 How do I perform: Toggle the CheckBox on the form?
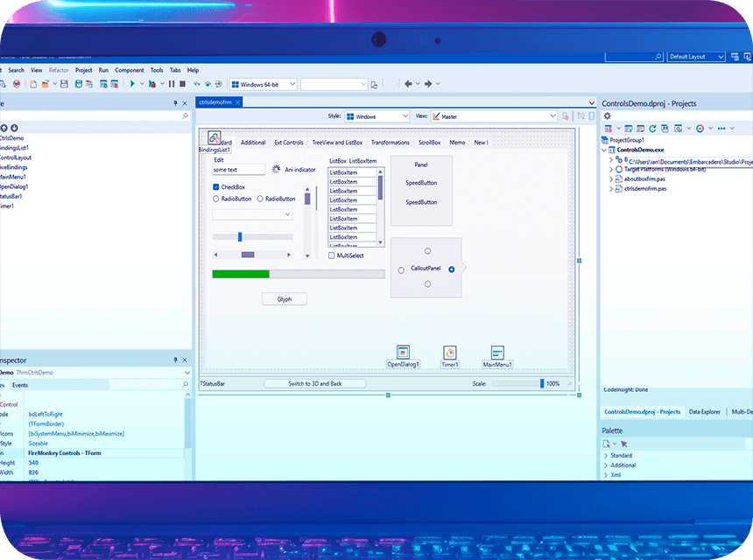click(x=215, y=187)
